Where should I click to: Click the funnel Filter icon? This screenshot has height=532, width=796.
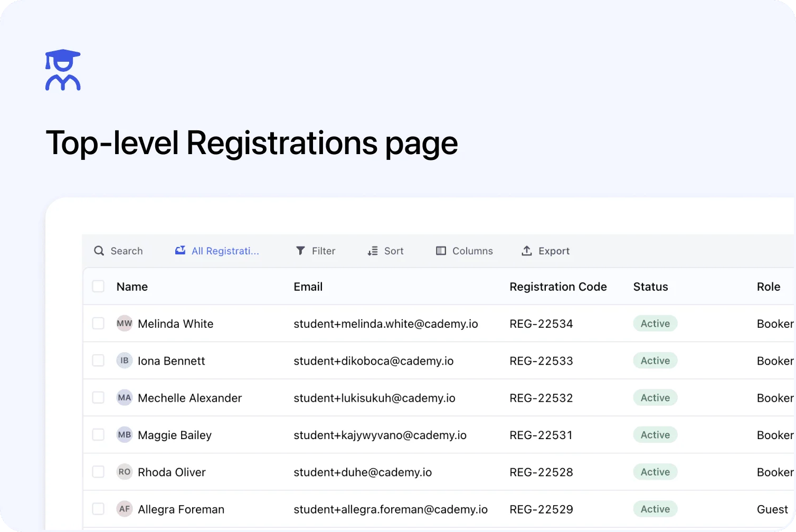[300, 251]
